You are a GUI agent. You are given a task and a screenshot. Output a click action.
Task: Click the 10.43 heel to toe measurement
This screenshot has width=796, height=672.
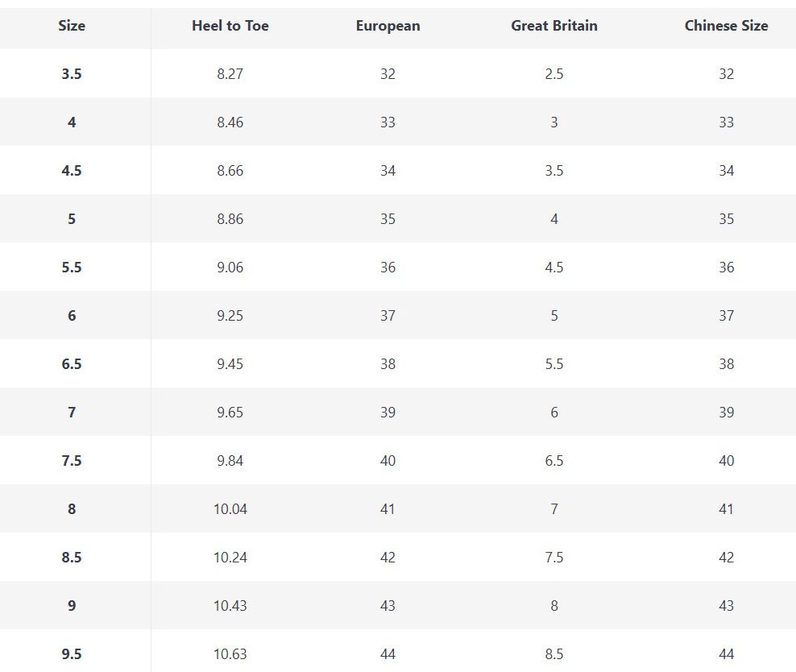coord(230,606)
